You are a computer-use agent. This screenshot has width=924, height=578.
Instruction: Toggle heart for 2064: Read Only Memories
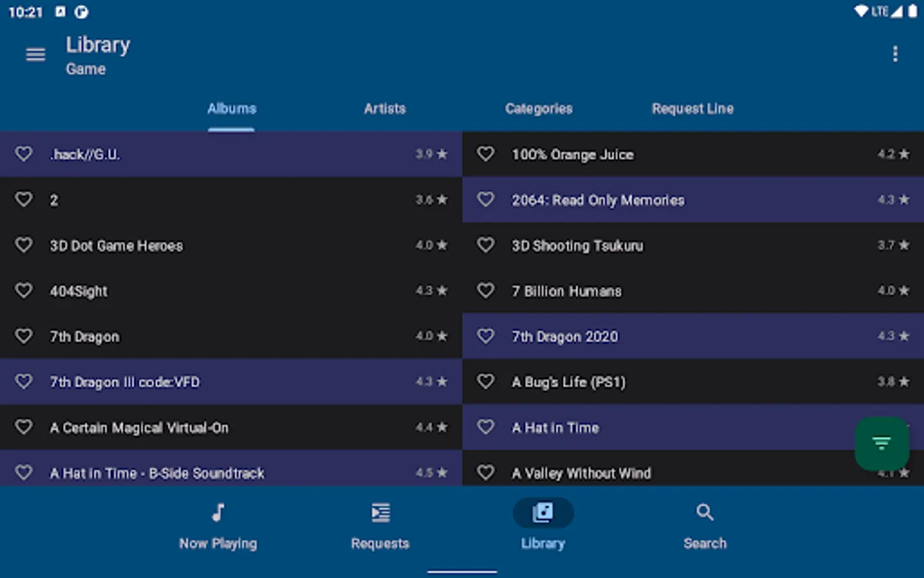[486, 200]
